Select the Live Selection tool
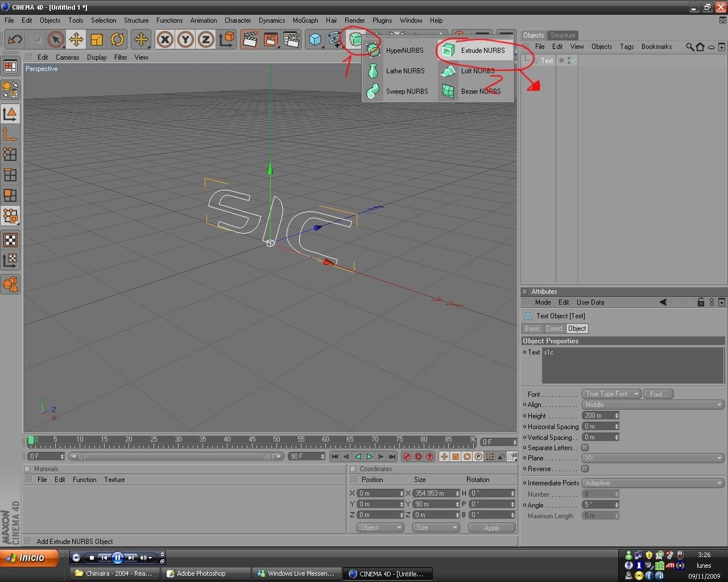The width and height of the screenshot is (728, 582). click(55, 39)
